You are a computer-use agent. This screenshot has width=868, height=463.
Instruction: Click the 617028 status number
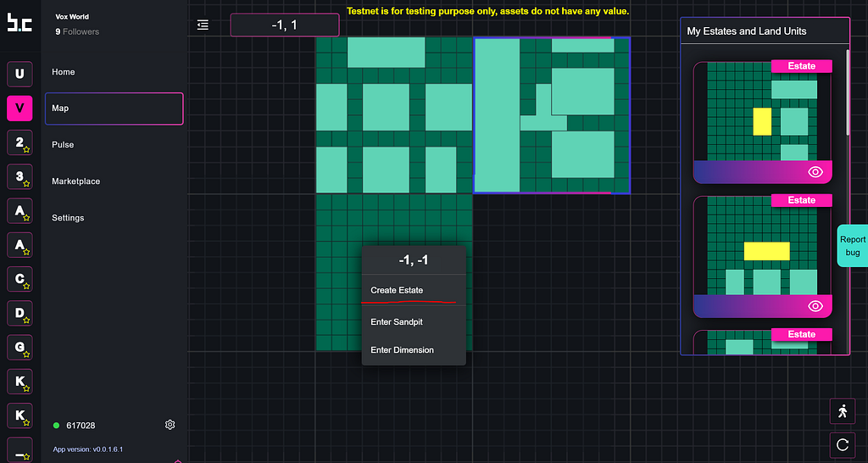click(81, 426)
